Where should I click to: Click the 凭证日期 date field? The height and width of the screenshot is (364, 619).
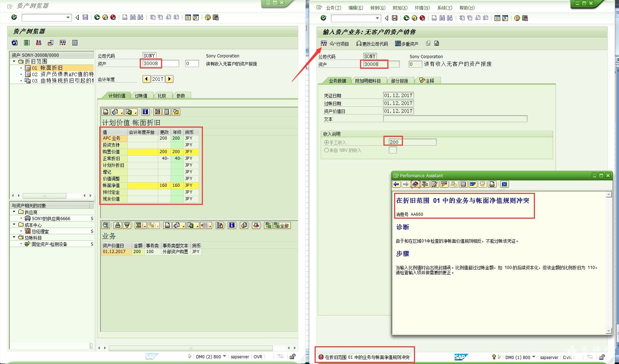(x=398, y=95)
